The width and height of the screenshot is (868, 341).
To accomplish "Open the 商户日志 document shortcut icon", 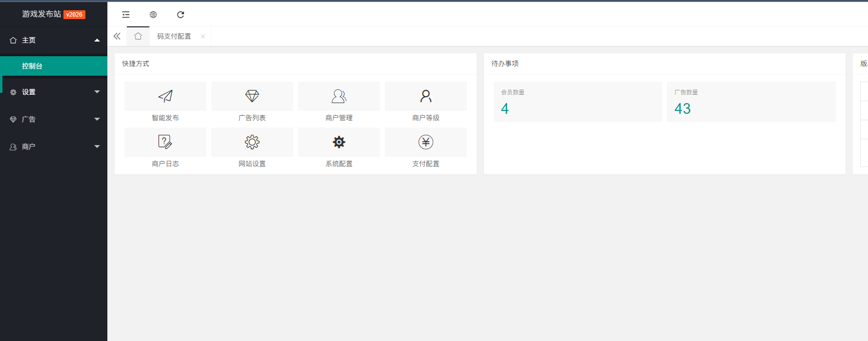I will (x=165, y=142).
